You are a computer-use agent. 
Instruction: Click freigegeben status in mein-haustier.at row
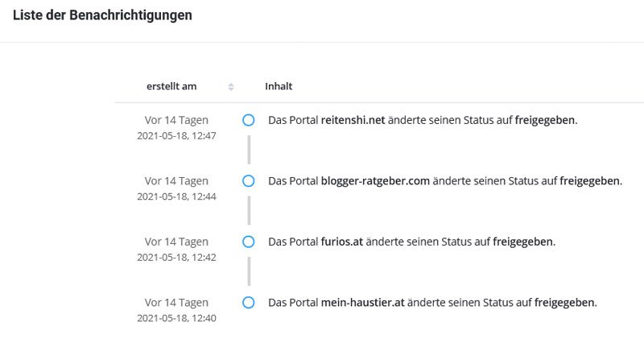point(564,303)
